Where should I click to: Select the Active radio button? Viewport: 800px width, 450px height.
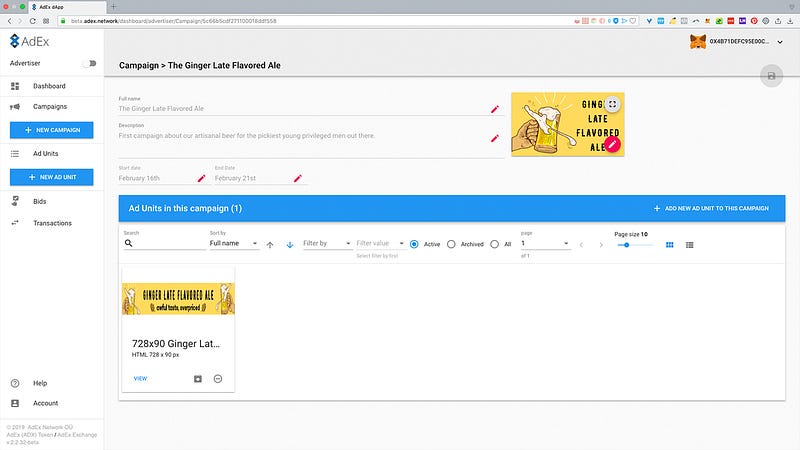(414, 244)
